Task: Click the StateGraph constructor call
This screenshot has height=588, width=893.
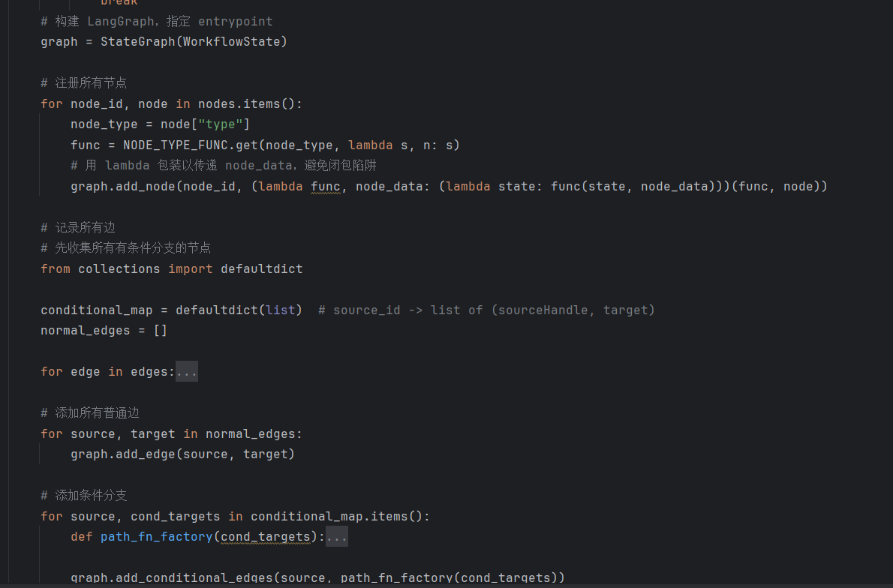Action: 137,41
